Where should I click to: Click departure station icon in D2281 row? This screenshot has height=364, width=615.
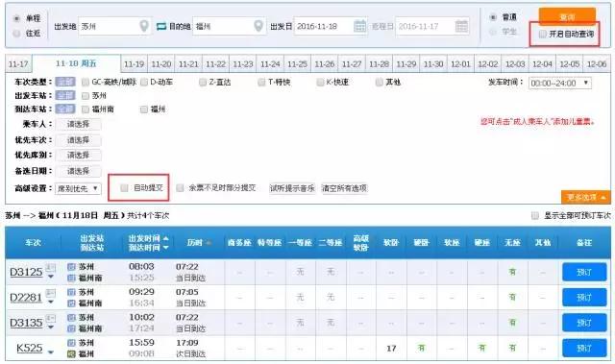[71, 292]
